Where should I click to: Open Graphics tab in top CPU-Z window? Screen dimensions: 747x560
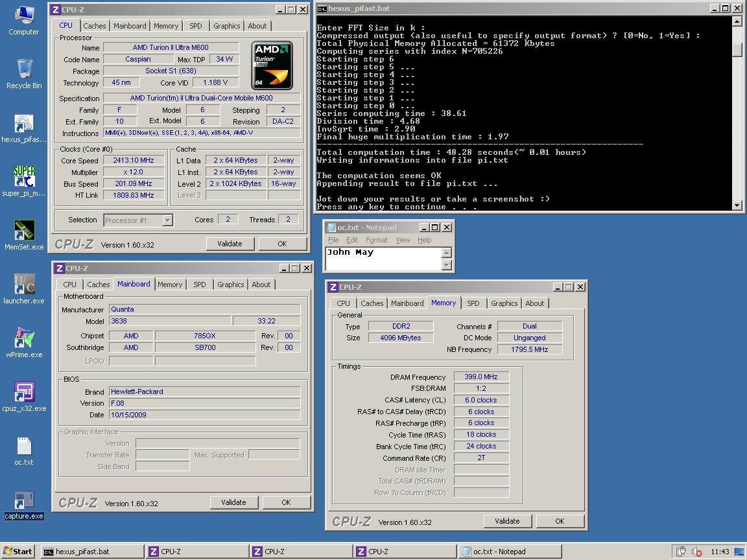pos(227,26)
